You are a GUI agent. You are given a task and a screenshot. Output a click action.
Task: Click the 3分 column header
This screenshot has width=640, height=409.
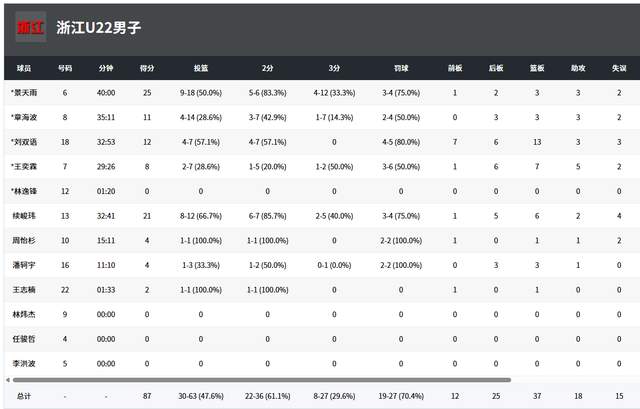[x=333, y=68]
